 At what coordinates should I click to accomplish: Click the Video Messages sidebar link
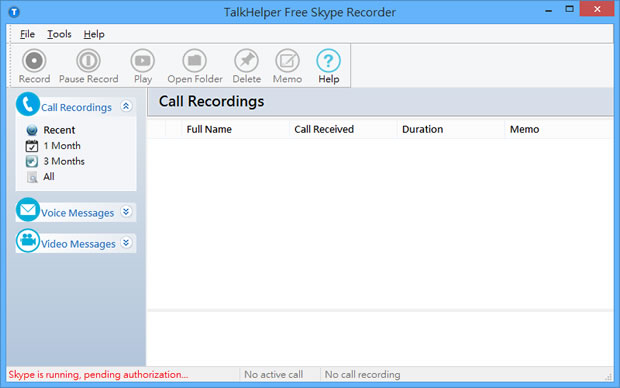click(78, 244)
